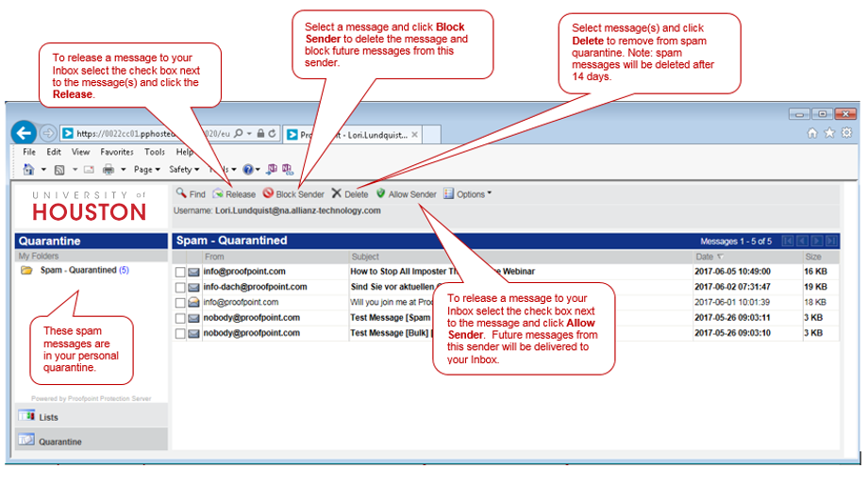The height and width of the screenshot is (485, 868).
Task: Check the box for info-dach@proofpoint.com message
Action: [180, 288]
